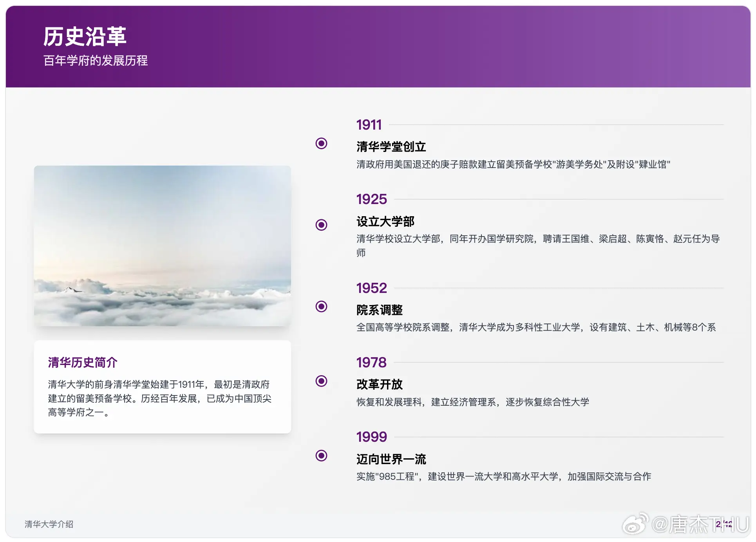Click the heading 清华学堂创立
Screen dimensions: 756x542
(x=391, y=147)
